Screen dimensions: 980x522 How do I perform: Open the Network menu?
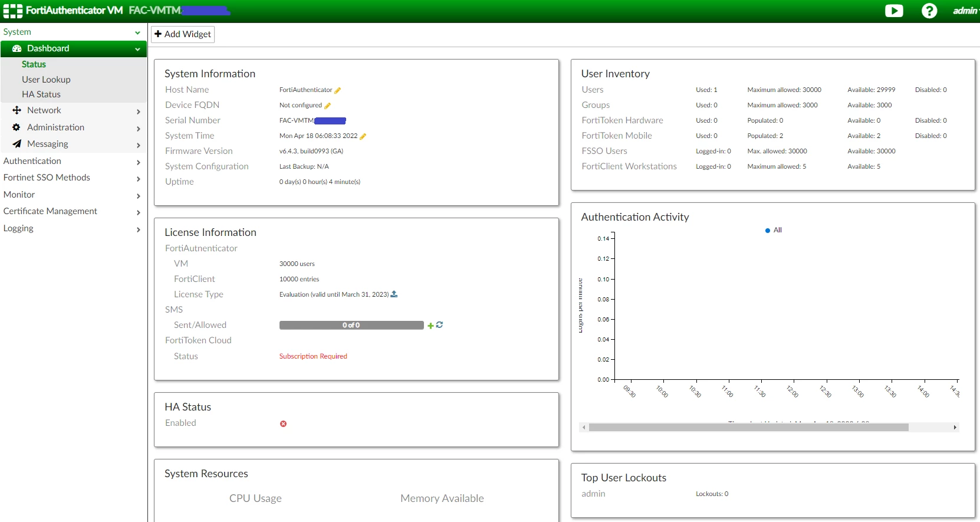coord(44,110)
